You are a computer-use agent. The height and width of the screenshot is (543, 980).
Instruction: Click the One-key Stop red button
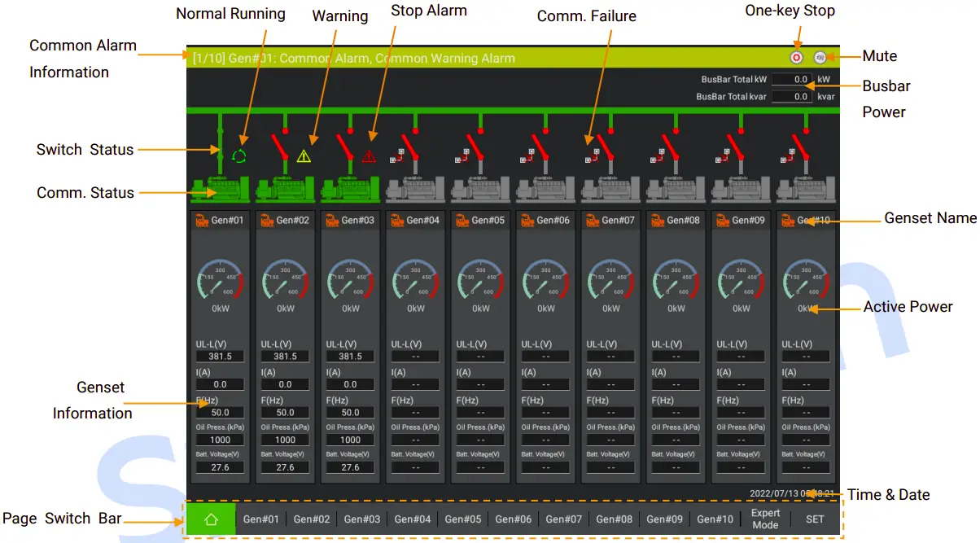coord(797,58)
